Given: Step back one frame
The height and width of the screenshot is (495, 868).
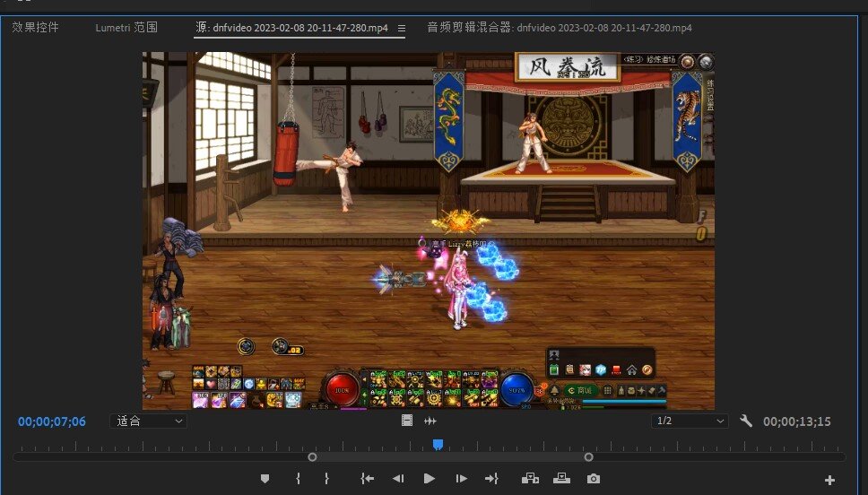Looking at the screenshot, I should click(x=397, y=478).
